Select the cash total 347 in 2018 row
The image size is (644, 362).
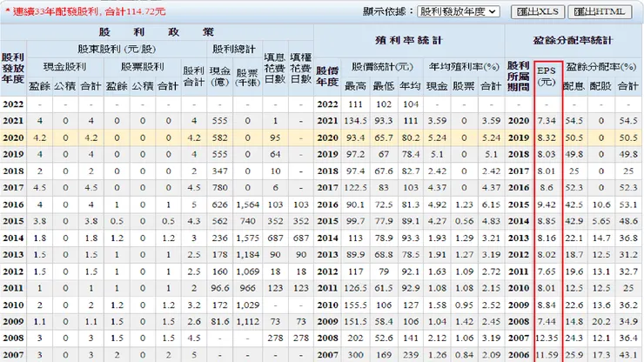219,171
